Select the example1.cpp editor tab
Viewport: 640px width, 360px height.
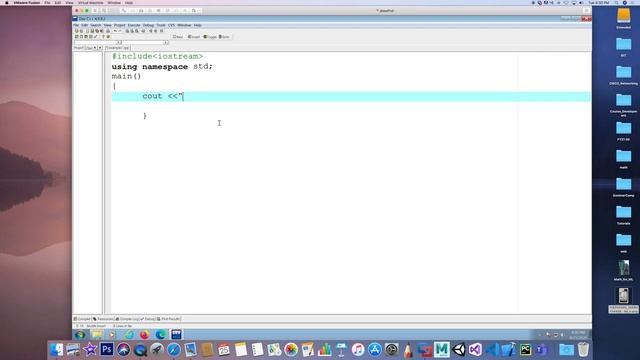117,48
